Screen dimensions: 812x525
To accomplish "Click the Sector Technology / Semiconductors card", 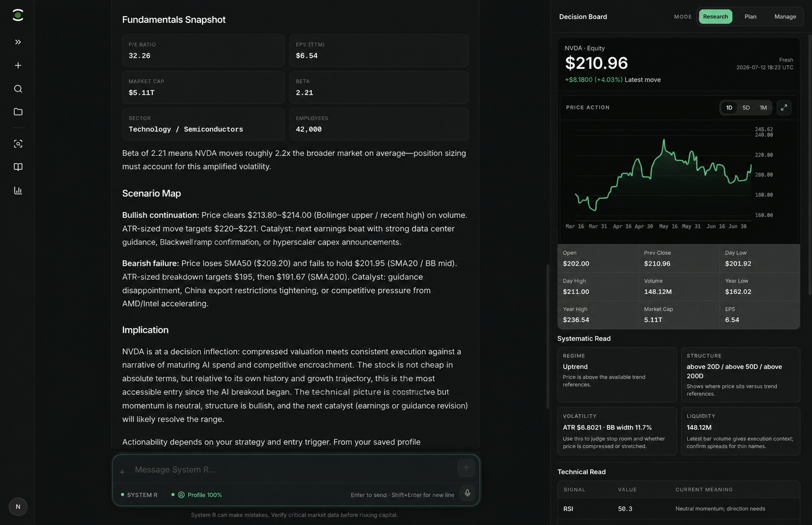I will (x=204, y=124).
